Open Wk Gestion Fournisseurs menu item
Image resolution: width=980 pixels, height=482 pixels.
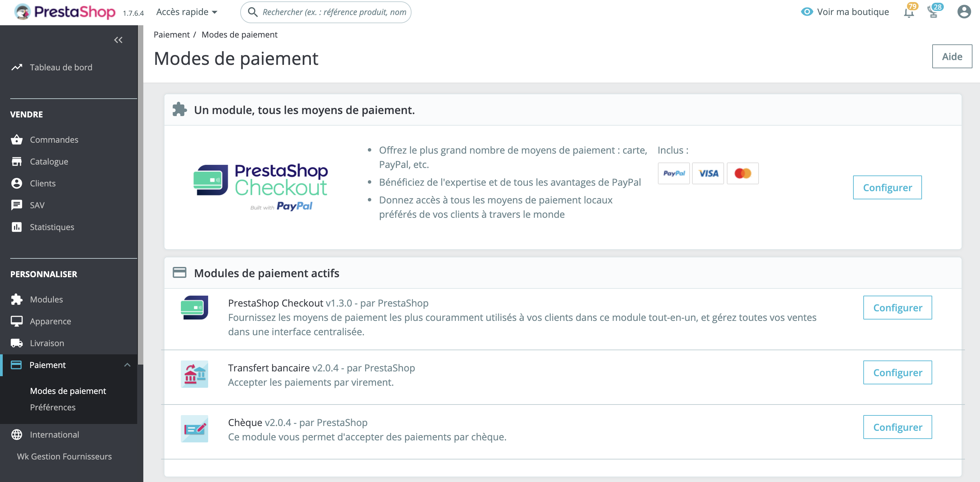64,456
